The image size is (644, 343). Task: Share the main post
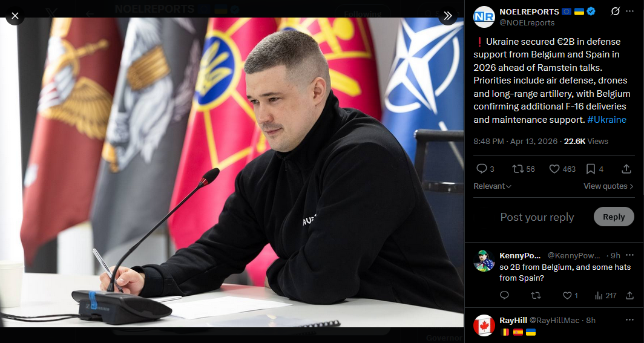click(x=626, y=169)
